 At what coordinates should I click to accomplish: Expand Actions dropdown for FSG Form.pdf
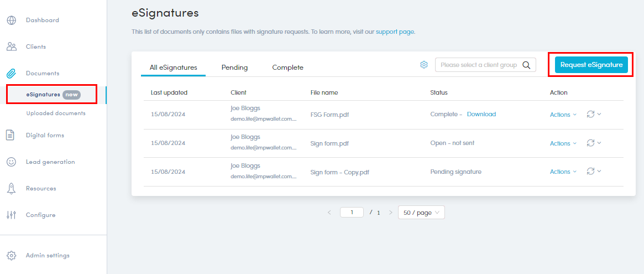563,115
